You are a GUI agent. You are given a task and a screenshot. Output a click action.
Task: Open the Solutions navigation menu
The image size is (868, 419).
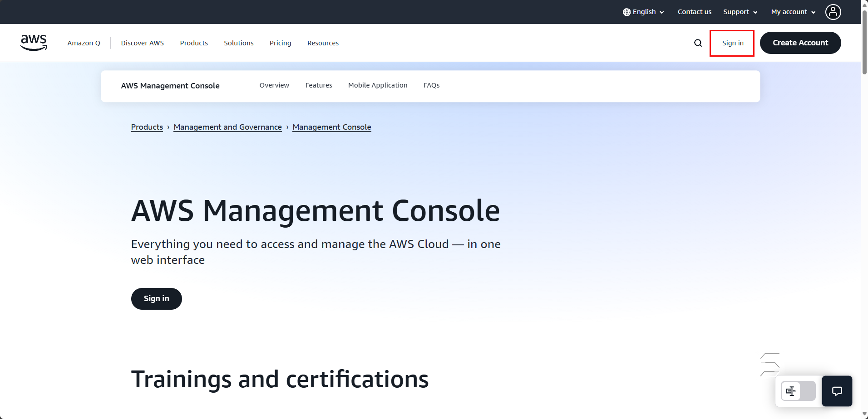238,43
